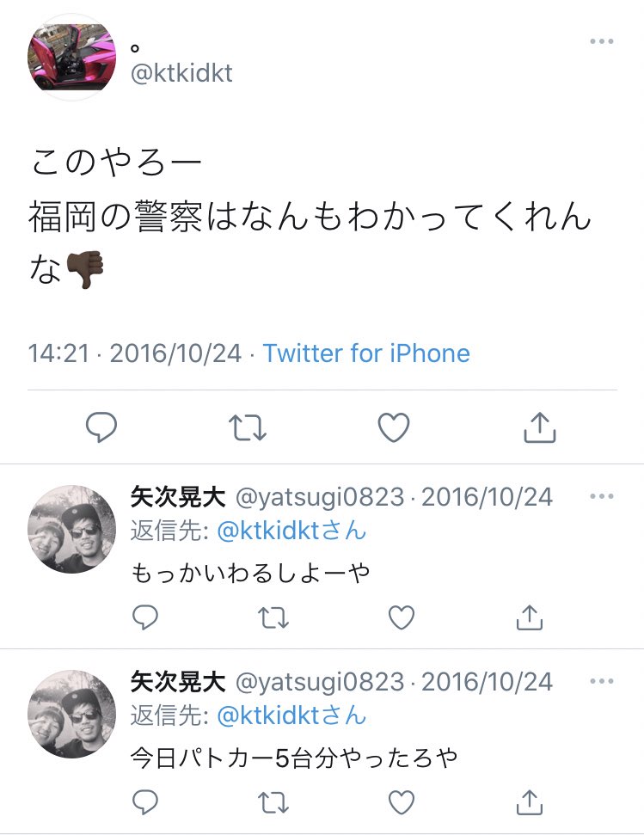
Task: Reply to the 今日パトカー5台分やったろや comment
Action: point(144,802)
